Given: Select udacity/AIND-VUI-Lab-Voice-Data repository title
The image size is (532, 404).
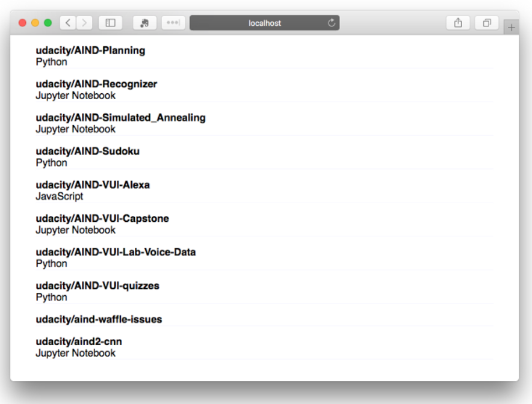Looking at the screenshot, I should [116, 252].
